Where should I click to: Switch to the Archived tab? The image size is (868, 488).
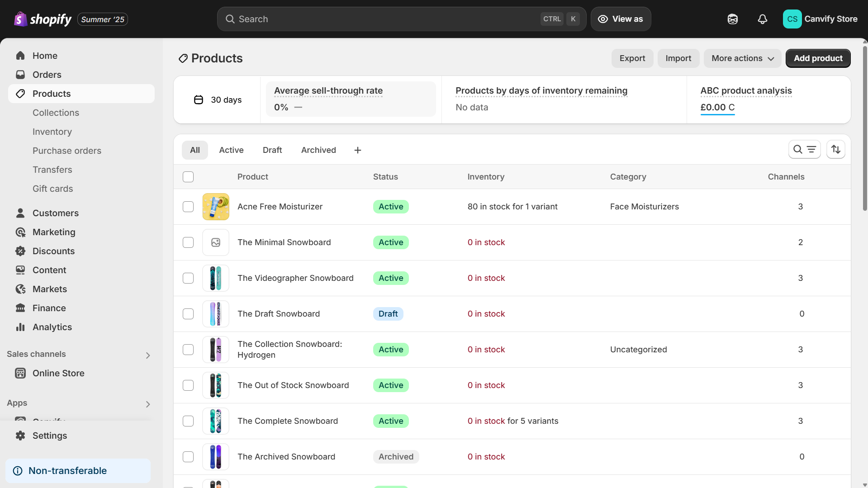318,150
